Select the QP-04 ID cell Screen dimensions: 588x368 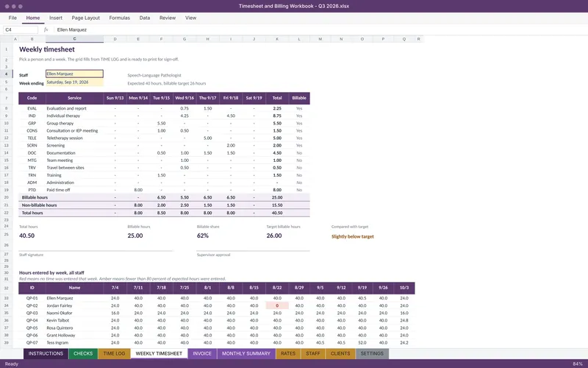tap(32, 320)
